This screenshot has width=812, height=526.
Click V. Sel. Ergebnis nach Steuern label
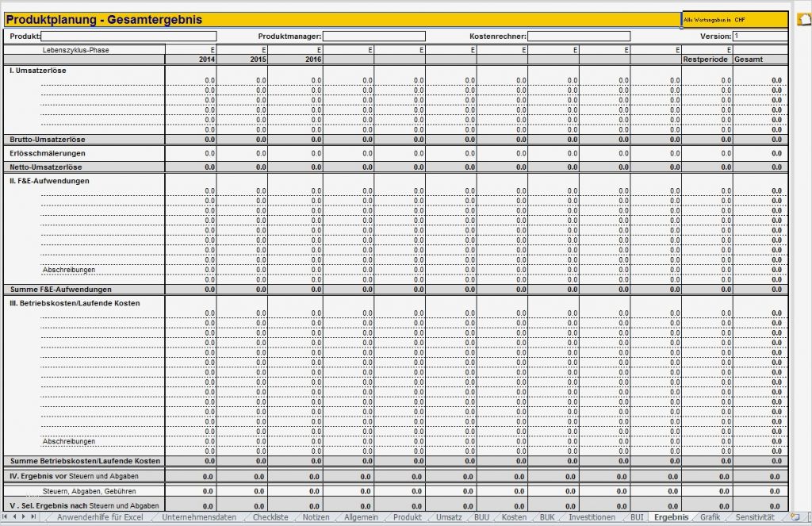pyautogui.click(x=84, y=506)
